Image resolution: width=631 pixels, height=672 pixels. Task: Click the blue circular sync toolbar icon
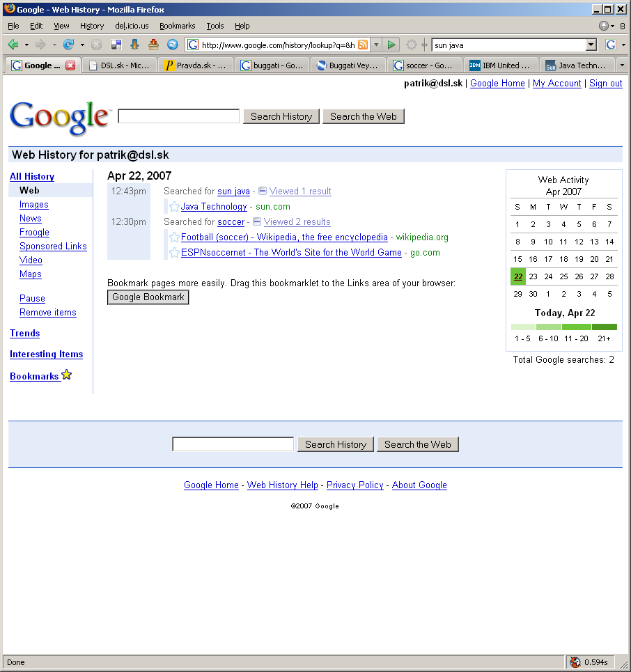172,45
